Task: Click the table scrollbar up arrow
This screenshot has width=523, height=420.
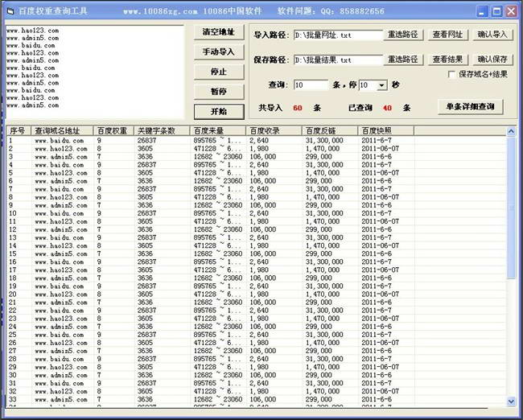Action: 511,132
